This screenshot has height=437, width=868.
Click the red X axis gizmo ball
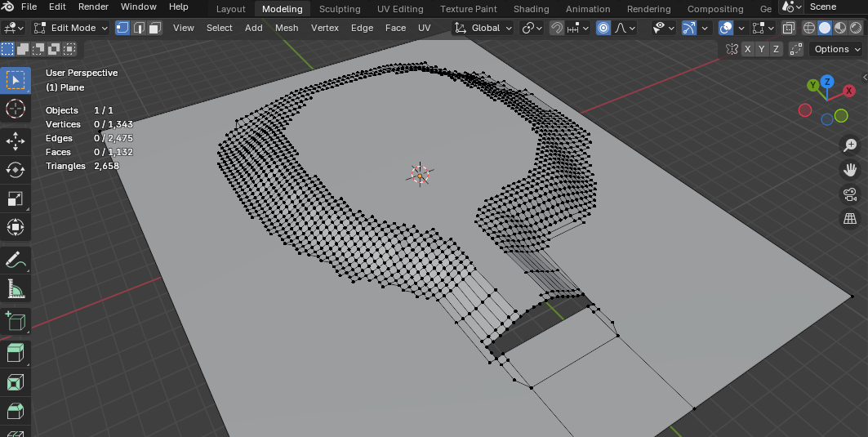tap(848, 91)
